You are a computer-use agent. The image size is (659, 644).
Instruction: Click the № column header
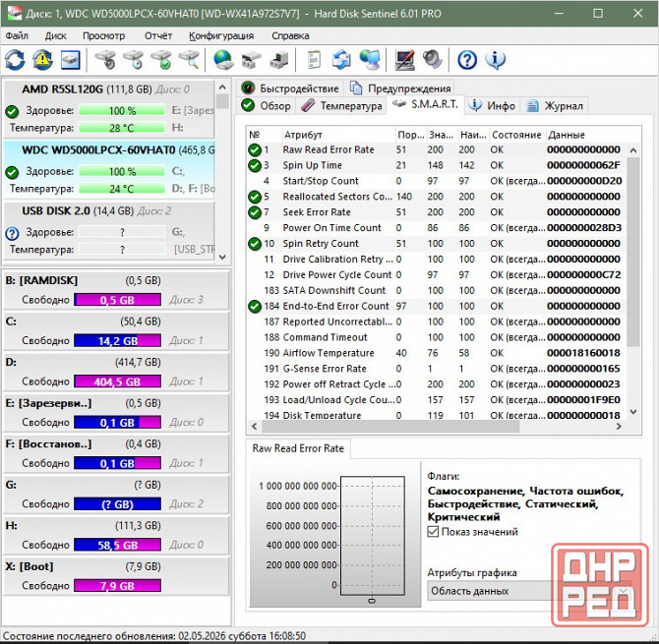[x=264, y=135]
